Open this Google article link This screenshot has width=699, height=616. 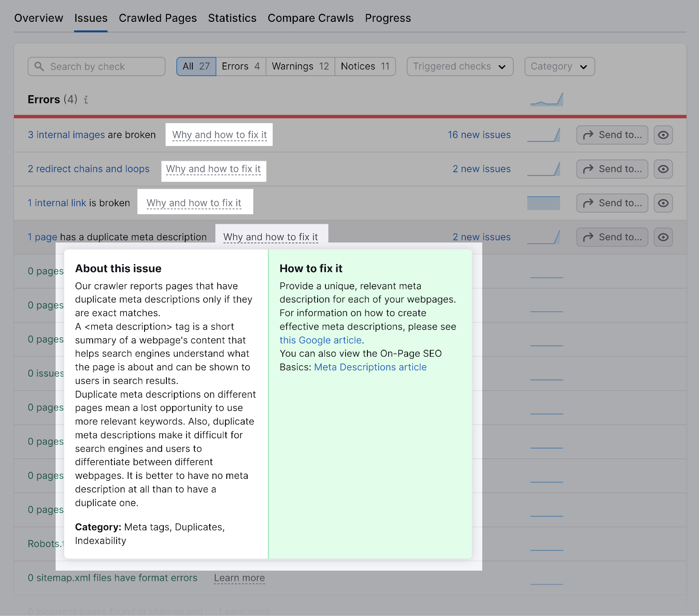(321, 340)
